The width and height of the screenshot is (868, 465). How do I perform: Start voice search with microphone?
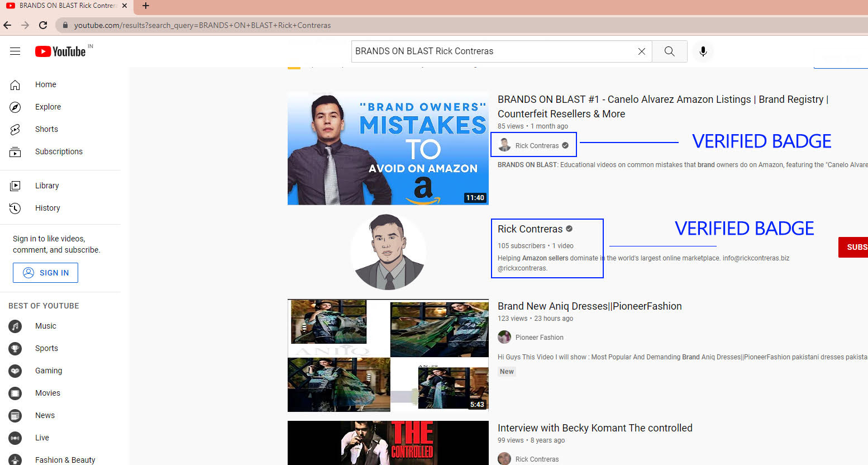point(703,51)
